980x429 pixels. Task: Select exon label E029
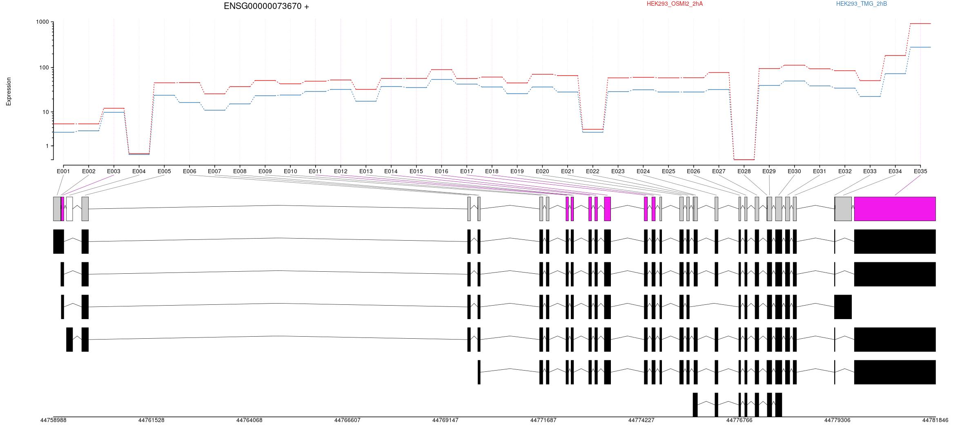point(769,171)
